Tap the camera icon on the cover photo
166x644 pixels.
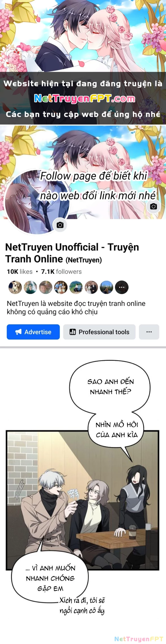coord(154,206)
